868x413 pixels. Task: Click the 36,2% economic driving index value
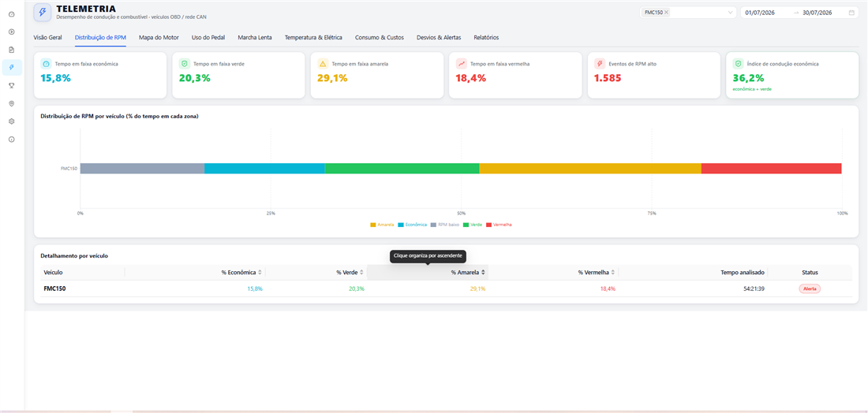click(x=748, y=78)
